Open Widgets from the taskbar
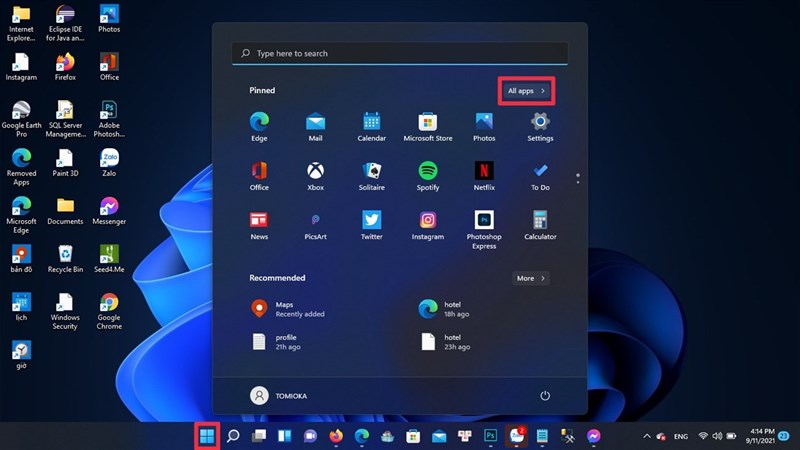The height and width of the screenshot is (450, 800). [x=284, y=436]
